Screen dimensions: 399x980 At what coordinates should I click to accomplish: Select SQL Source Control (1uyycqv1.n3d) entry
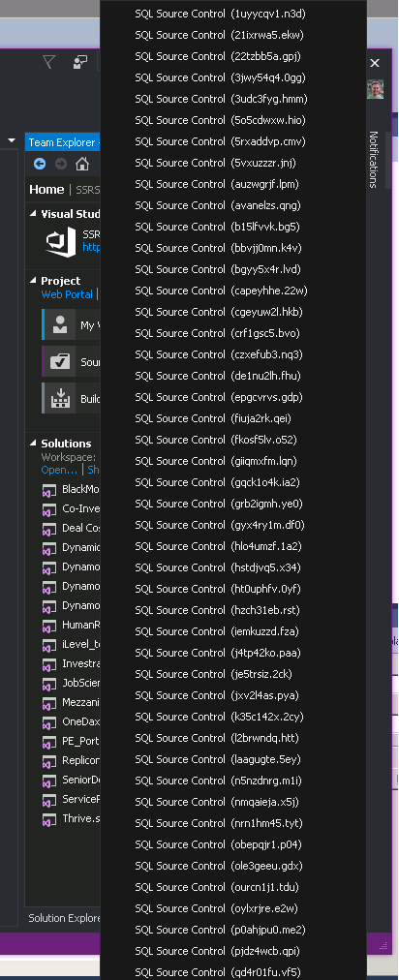(x=220, y=14)
